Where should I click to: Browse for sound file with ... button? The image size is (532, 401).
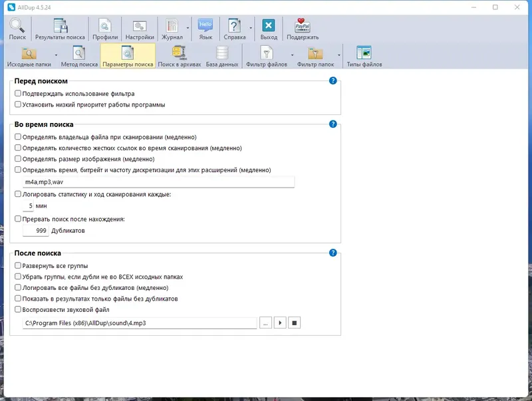point(265,323)
